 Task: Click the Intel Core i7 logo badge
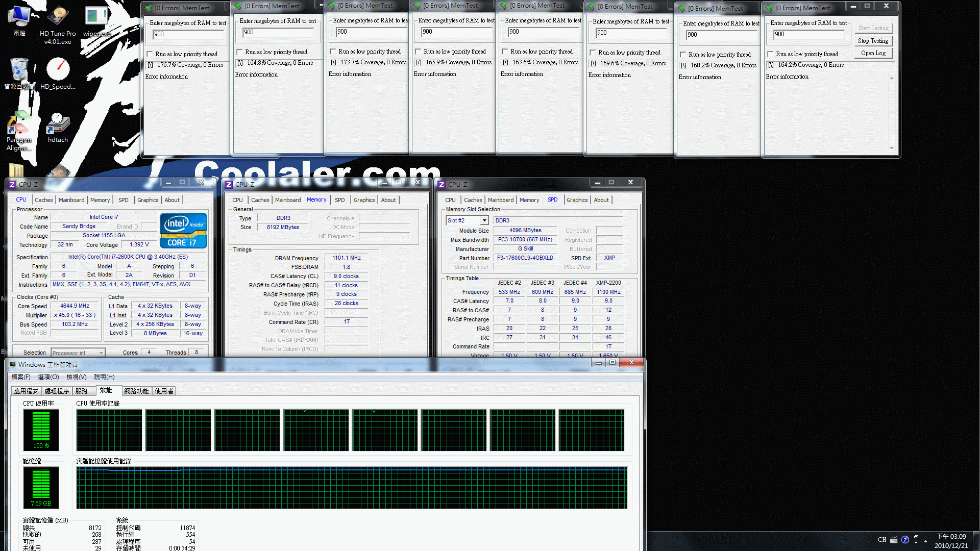click(x=183, y=231)
